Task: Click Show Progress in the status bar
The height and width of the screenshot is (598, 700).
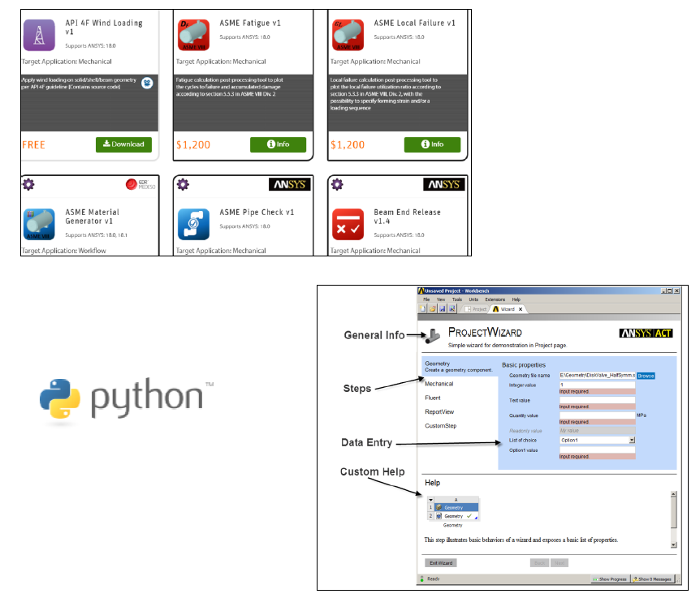Action: pyautogui.click(x=610, y=579)
